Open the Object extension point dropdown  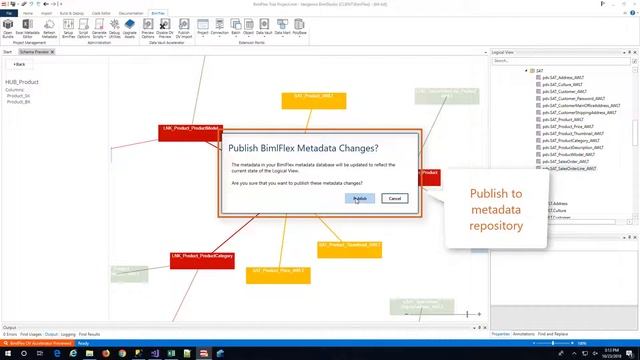tap(249, 28)
